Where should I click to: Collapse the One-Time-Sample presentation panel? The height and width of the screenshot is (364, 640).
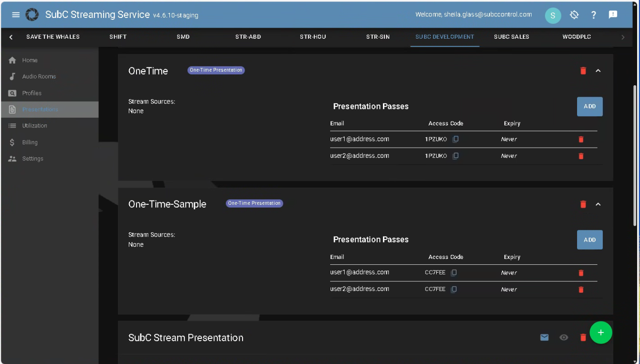[598, 204]
